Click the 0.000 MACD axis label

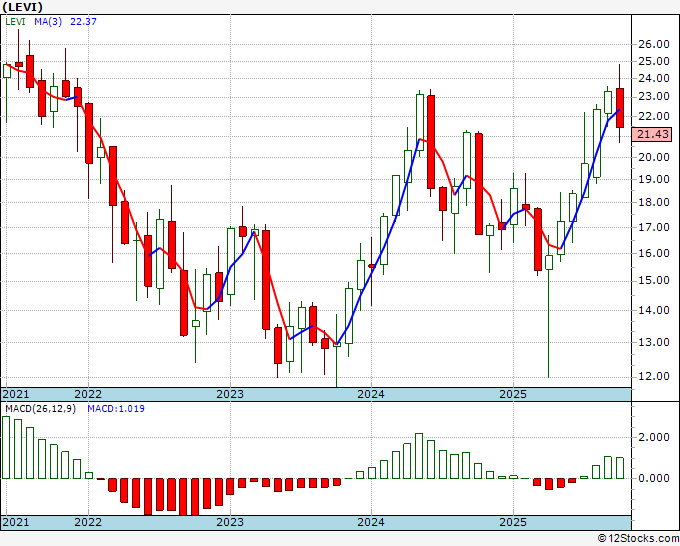(654, 478)
